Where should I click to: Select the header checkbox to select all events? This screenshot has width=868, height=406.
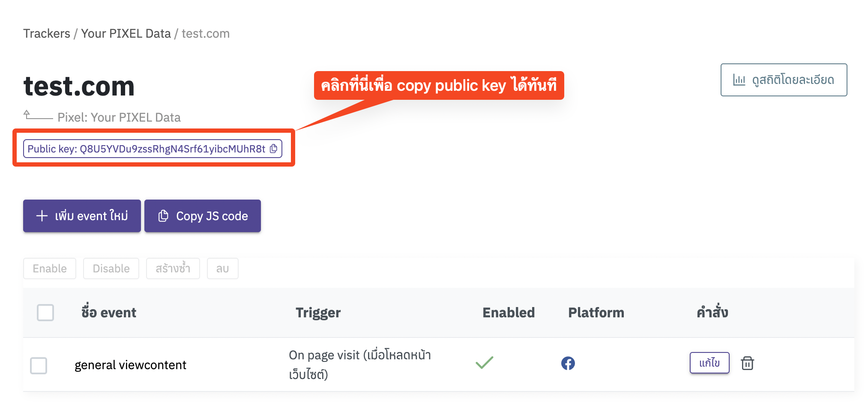(x=45, y=313)
